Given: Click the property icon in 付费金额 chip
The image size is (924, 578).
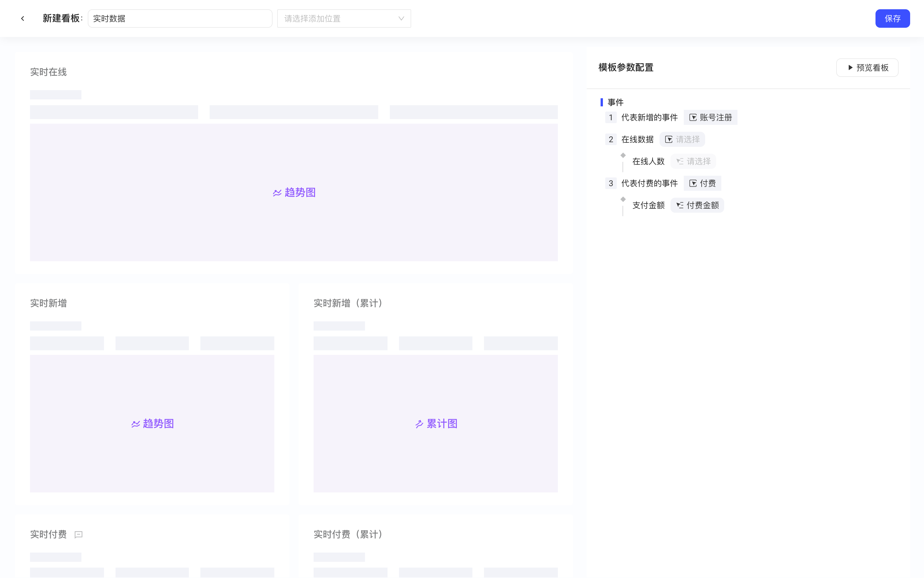Looking at the screenshot, I should (680, 205).
